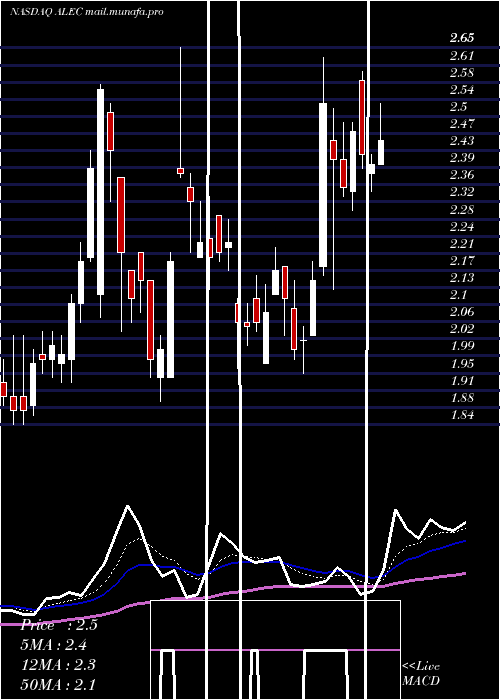This screenshot has width=500, height=700.
Task: Click the 2.39 price axis label
Action: tap(462, 157)
